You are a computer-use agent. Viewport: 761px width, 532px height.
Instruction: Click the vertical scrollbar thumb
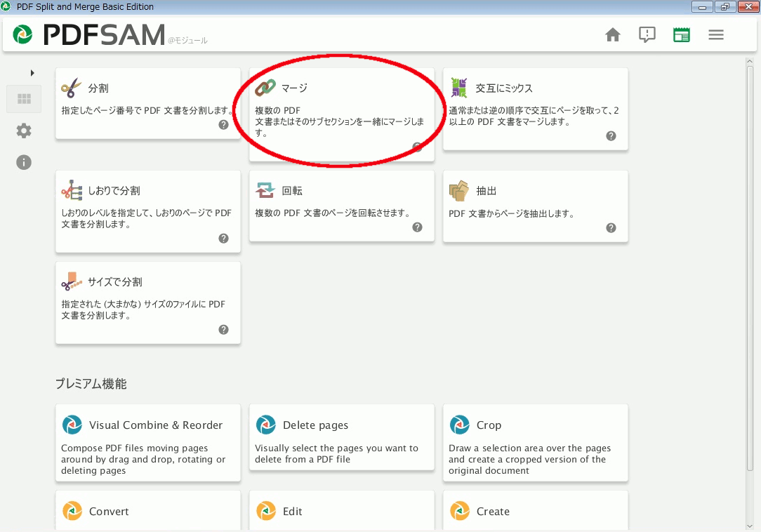pos(750,267)
